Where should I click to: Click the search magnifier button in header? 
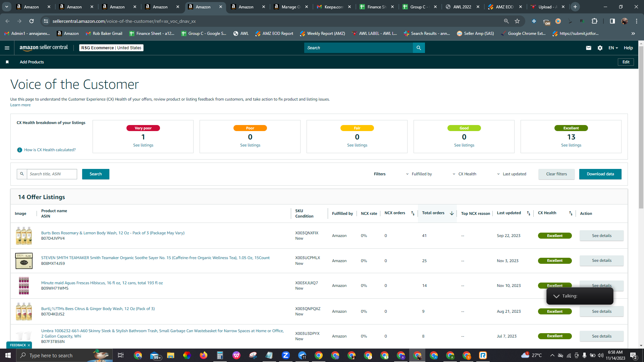419,48
